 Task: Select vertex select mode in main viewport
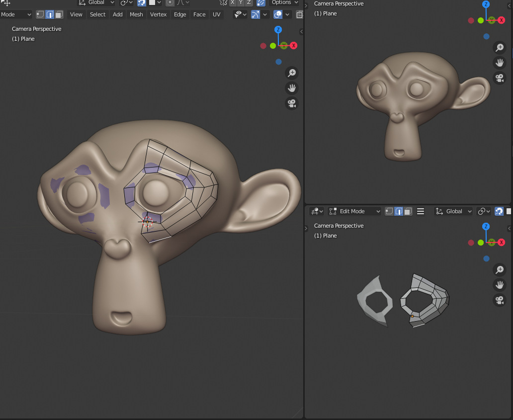40,14
